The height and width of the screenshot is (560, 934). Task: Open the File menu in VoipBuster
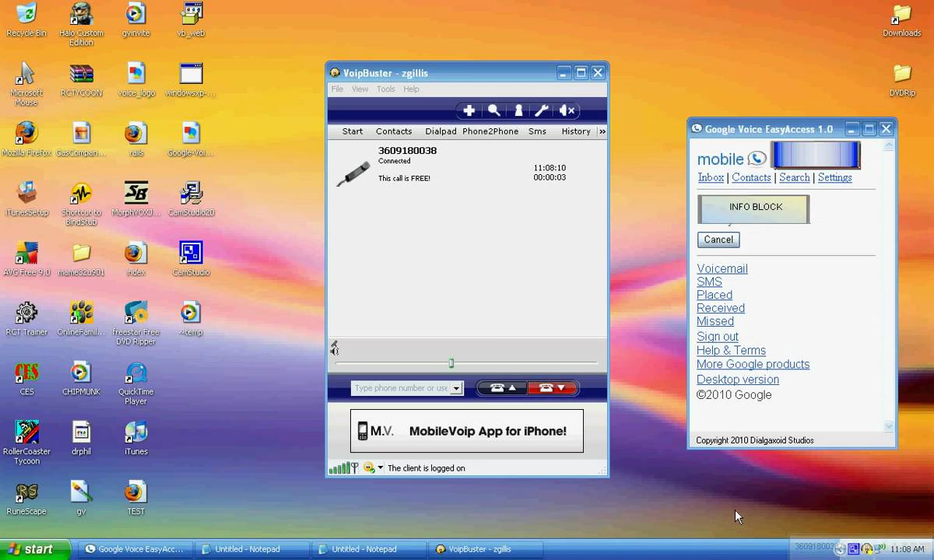coord(337,89)
